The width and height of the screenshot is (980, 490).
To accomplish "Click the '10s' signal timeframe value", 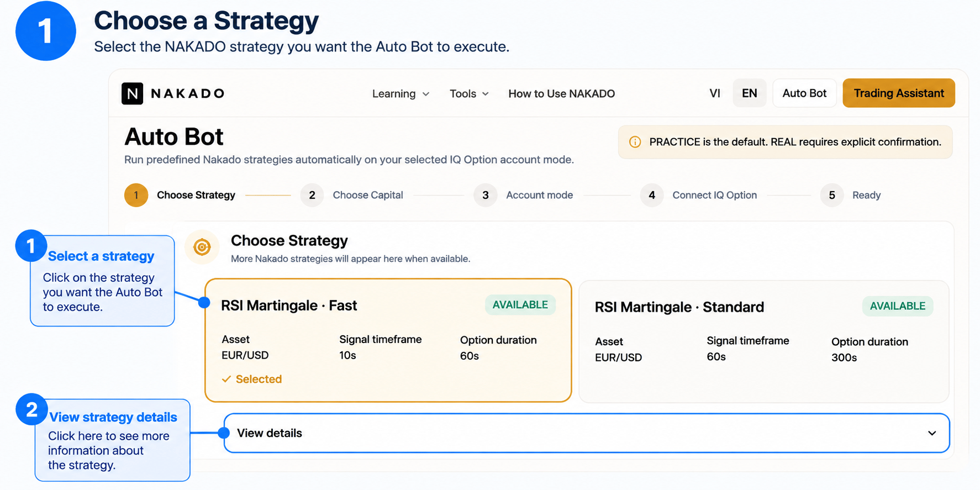I will pos(347,355).
